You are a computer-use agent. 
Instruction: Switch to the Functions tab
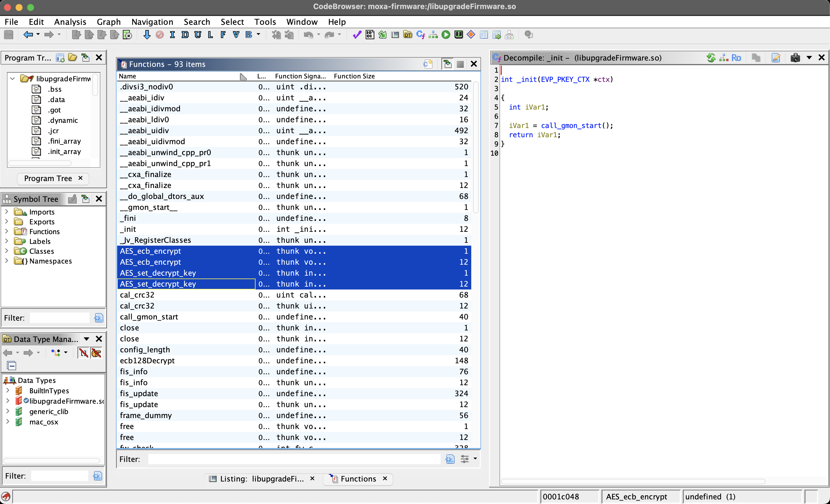coord(358,479)
